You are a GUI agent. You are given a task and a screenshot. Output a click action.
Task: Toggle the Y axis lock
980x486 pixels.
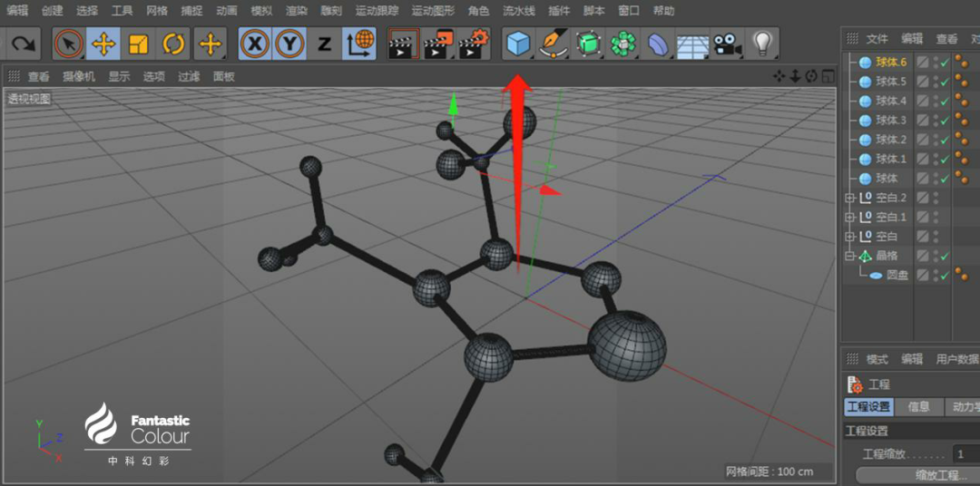coord(289,44)
